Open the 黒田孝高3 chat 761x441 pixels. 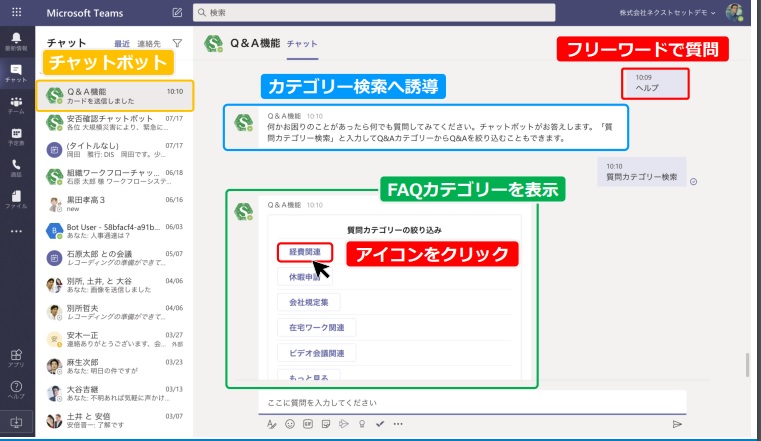click(x=115, y=204)
